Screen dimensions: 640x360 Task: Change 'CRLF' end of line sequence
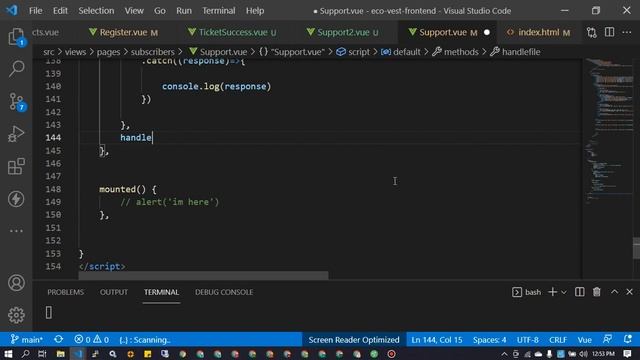coord(558,340)
